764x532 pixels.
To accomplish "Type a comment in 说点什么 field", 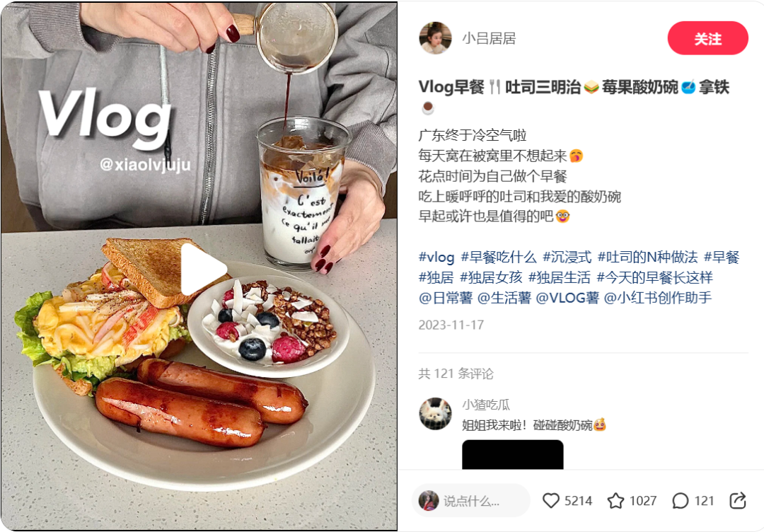I will pos(470,500).
